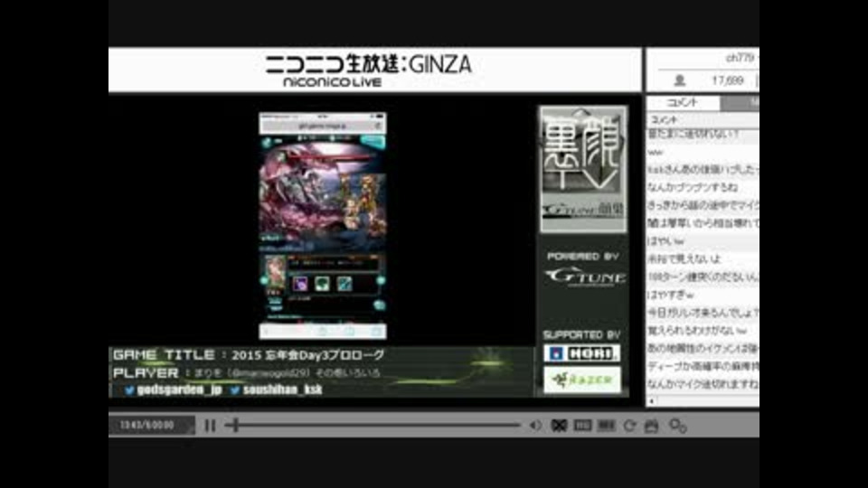The image size is (868, 488).
Task: Click the elapsed time counter in player
Action: click(147, 425)
